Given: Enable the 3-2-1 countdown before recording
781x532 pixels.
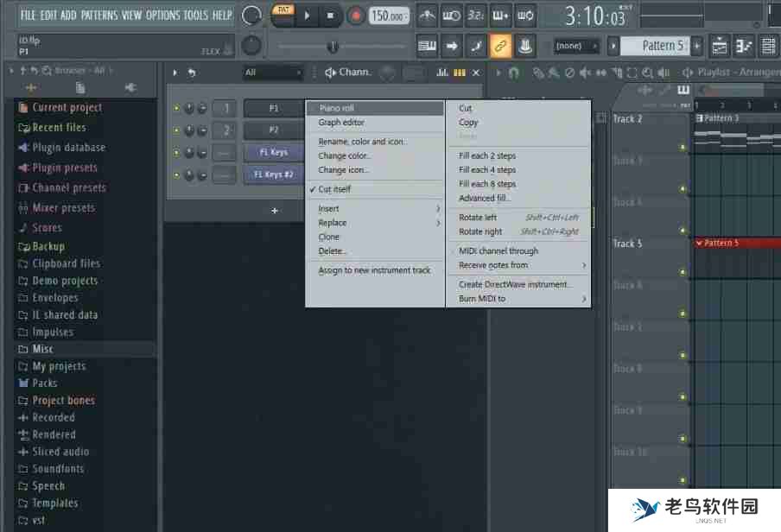Looking at the screenshot, I should pyautogui.click(x=476, y=16).
